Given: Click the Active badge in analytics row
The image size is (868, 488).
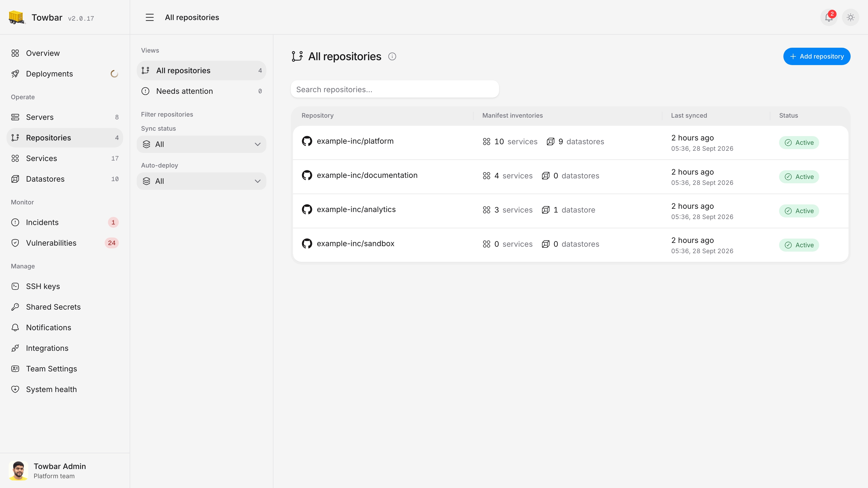Looking at the screenshot, I should [x=799, y=211].
